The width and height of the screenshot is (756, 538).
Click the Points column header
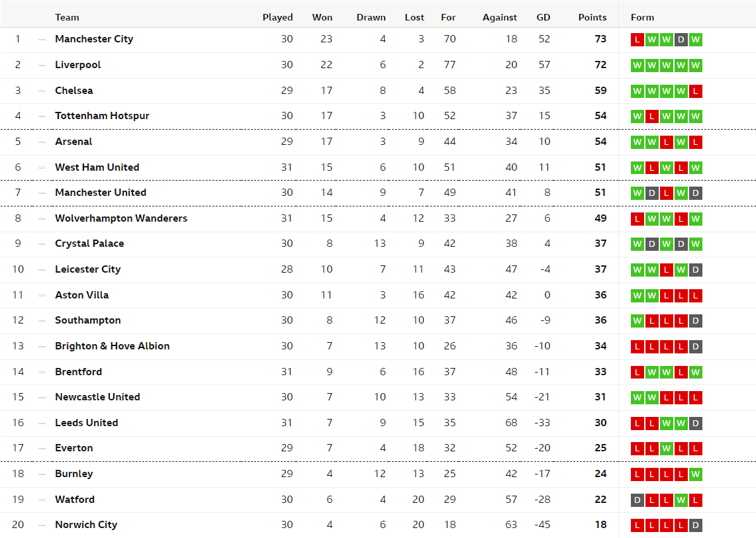[x=592, y=17]
